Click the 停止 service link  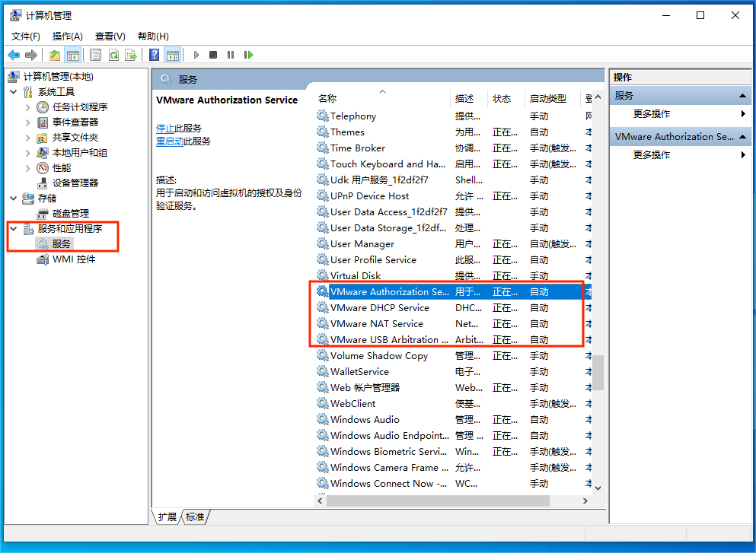tap(165, 128)
